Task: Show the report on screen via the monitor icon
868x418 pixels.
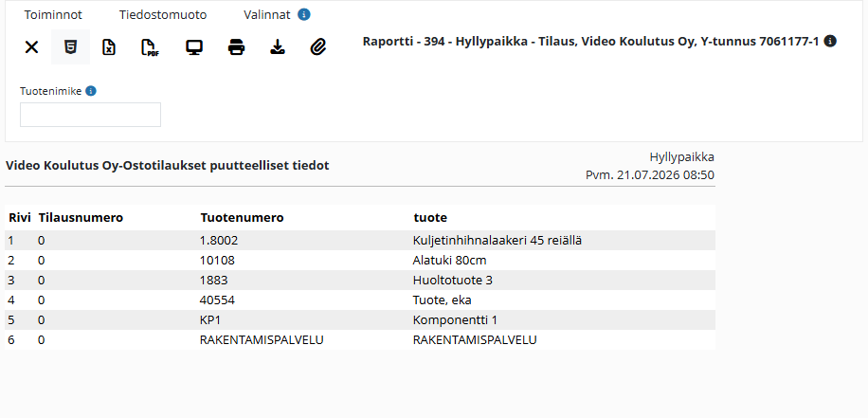Action: point(193,47)
